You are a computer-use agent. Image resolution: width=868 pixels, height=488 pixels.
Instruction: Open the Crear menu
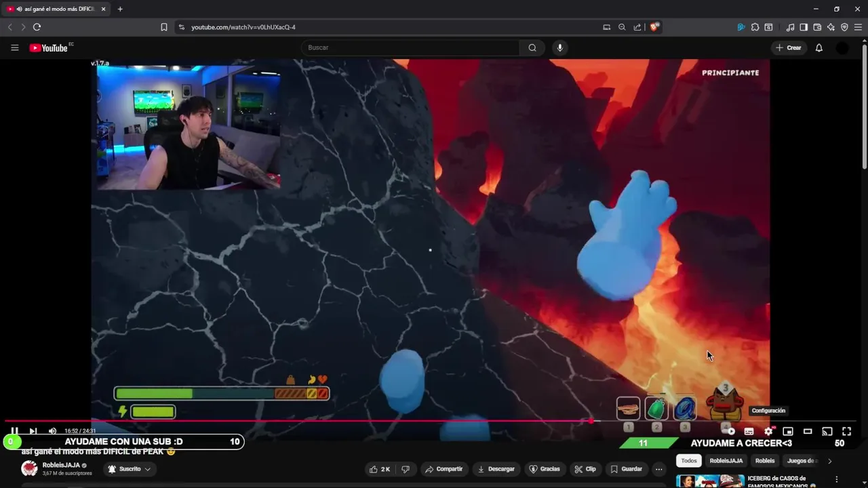(789, 47)
